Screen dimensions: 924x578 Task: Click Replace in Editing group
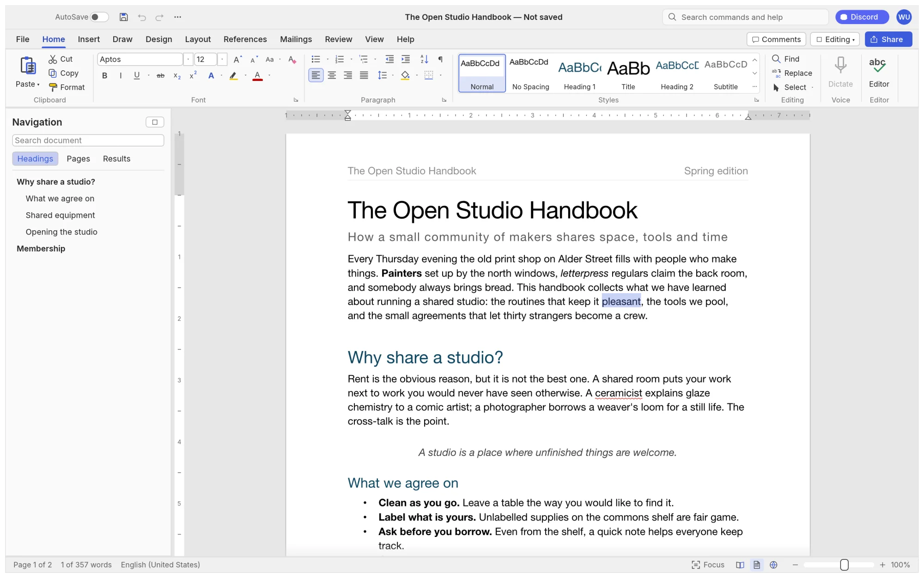(792, 73)
